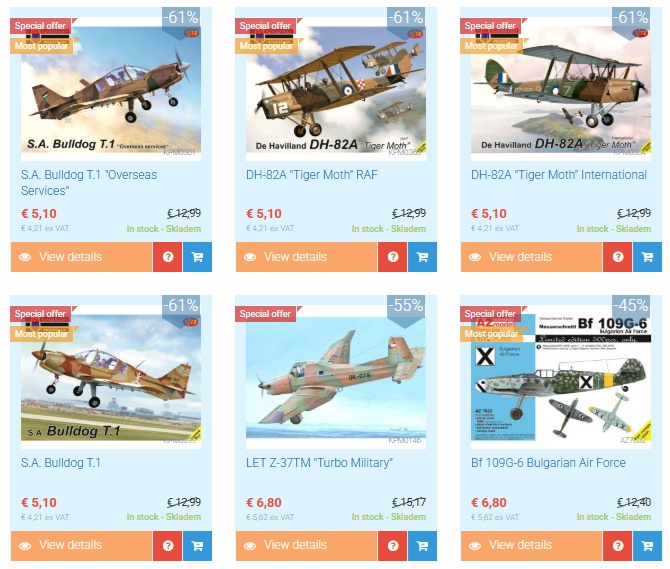This screenshot has height=569, width=670.
Task: Click the Tiger Moth RAF box art image
Action: tap(336, 89)
